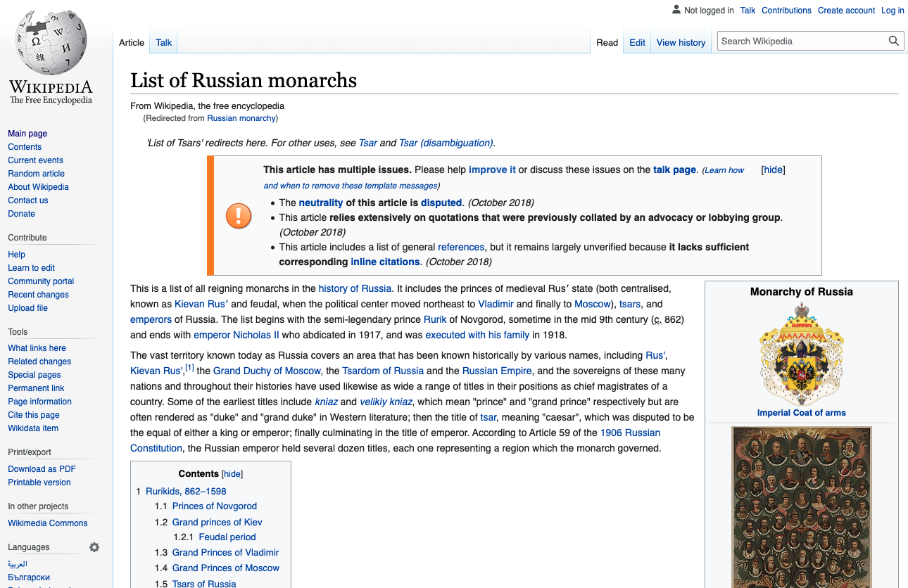Open Learn to edit link
The height and width of the screenshot is (588, 908).
tap(31, 268)
